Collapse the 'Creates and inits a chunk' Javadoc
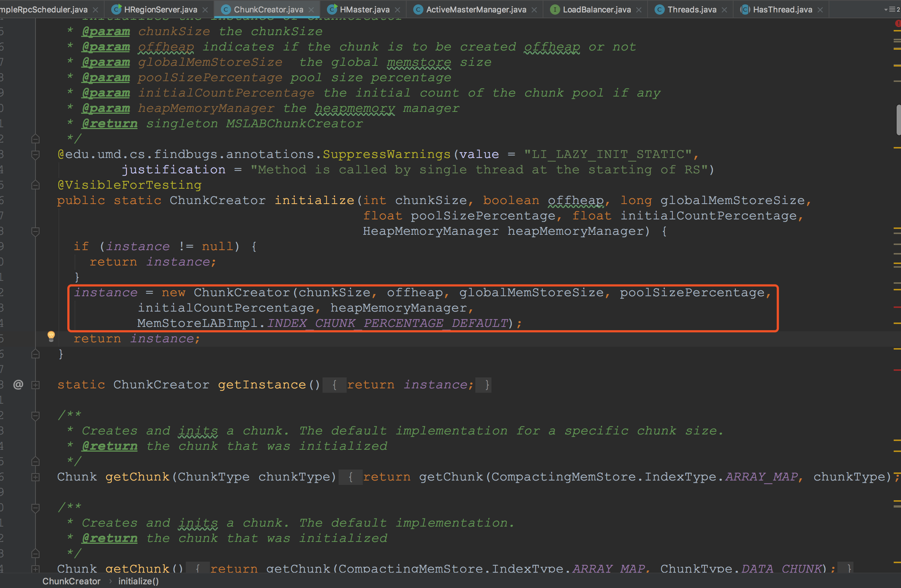 tap(35, 416)
